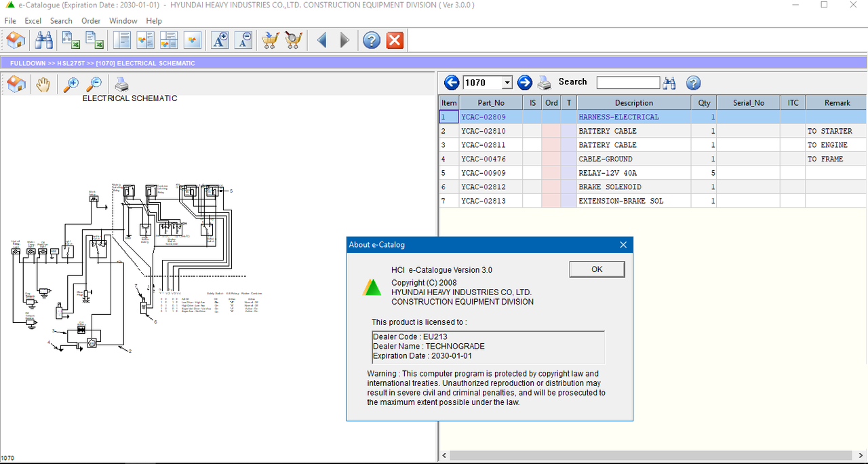Viewport: 868px width, 464px height.
Task: Click inside the Search text field
Action: 628,83
